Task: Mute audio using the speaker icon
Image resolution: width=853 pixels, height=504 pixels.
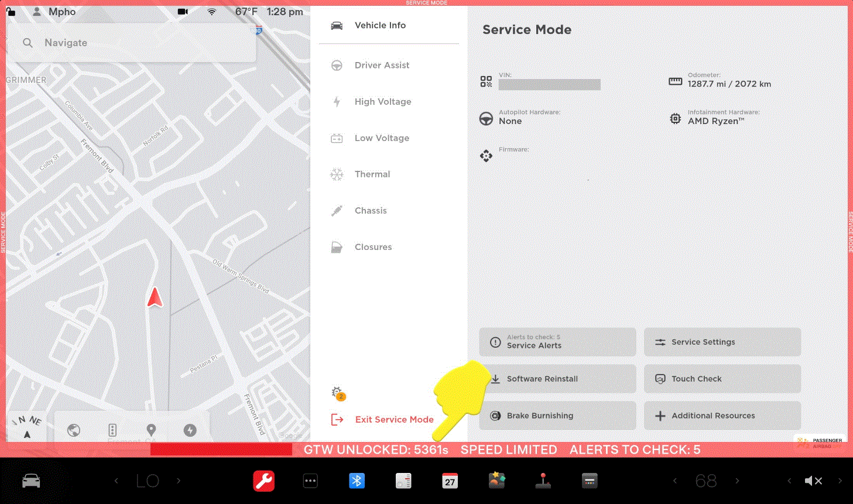Action: (x=813, y=481)
